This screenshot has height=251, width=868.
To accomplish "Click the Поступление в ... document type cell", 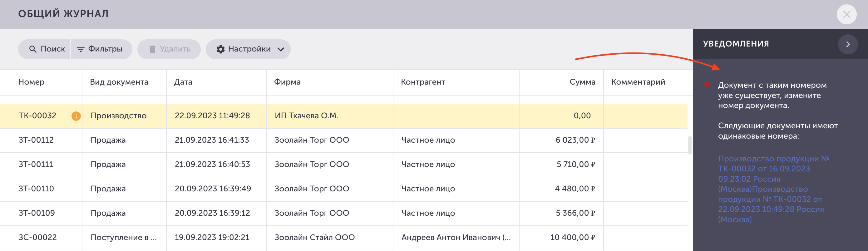I will 124,238.
